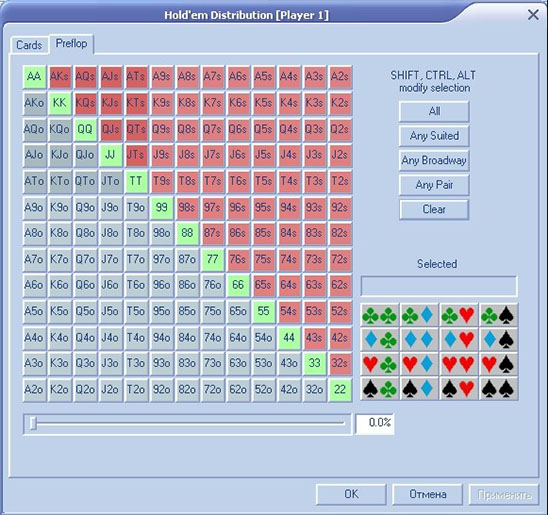548x515 pixels.
Task: Toggle the 22 pocket pair cell
Action: [340, 389]
